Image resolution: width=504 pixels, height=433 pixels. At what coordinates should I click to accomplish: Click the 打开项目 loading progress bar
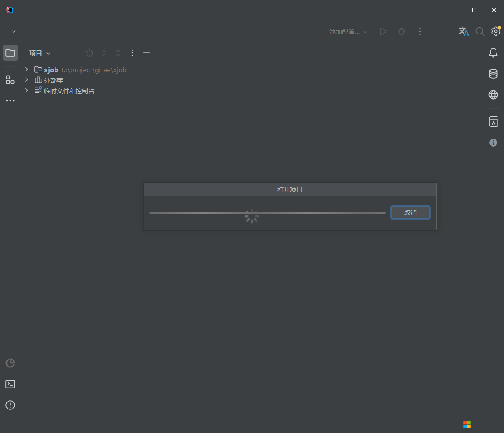click(x=267, y=213)
